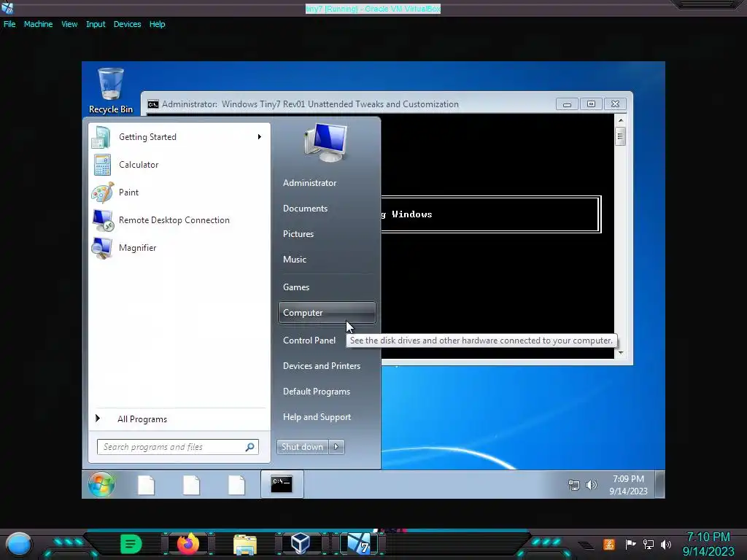Click the command prompt window title icon

click(153, 104)
